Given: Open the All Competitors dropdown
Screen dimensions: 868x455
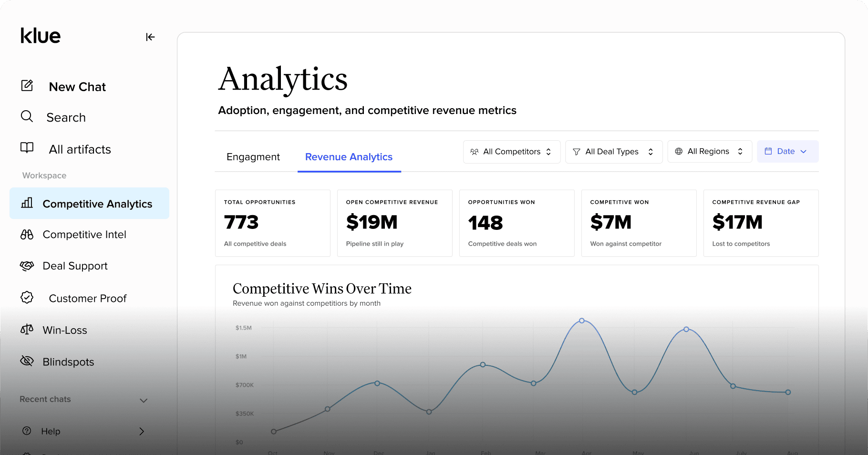Looking at the screenshot, I should (x=512, y=152).
